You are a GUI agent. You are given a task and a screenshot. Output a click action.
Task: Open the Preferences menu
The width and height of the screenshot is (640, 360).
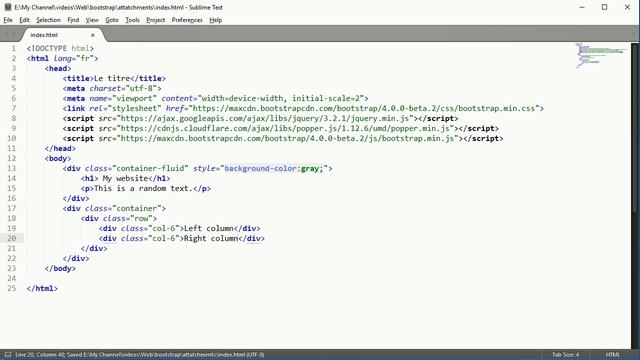(x=187, y=20)
